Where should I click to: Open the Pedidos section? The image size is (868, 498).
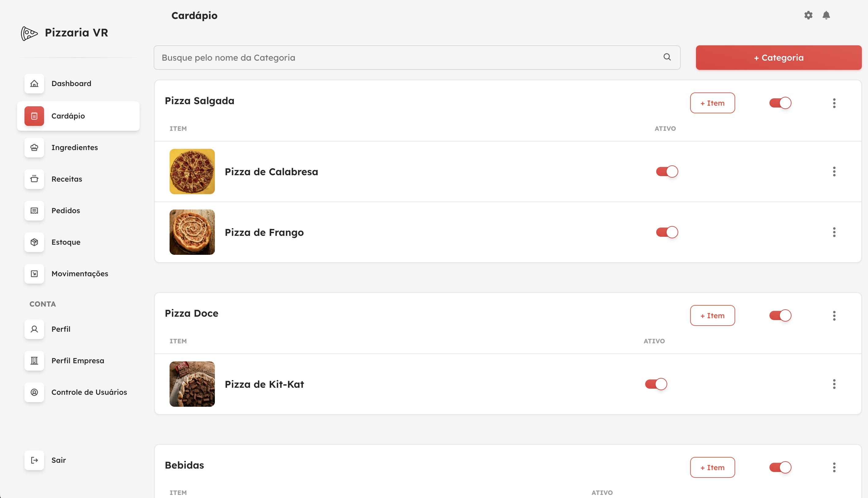65,210
